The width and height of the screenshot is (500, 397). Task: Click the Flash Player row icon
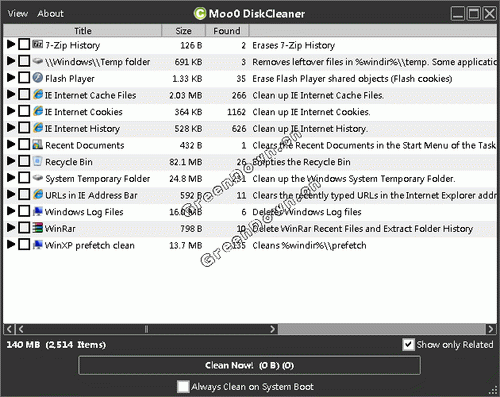[38, 78]
